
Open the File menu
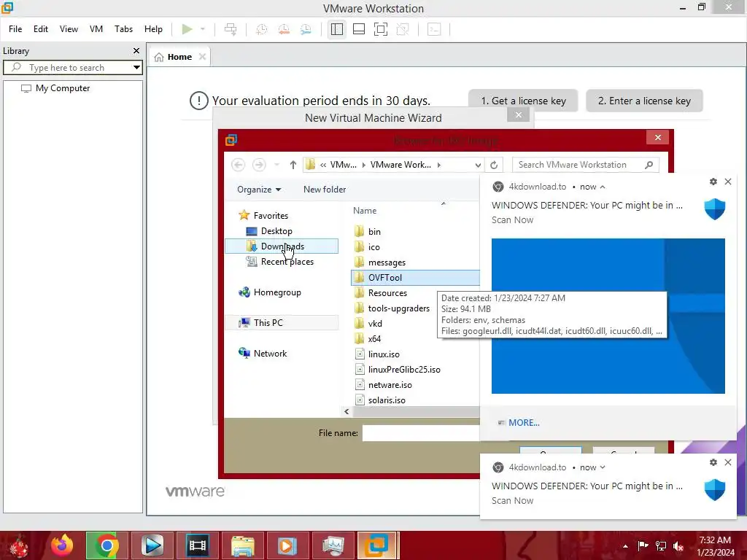pyautogui.click(x=15, y=29)
